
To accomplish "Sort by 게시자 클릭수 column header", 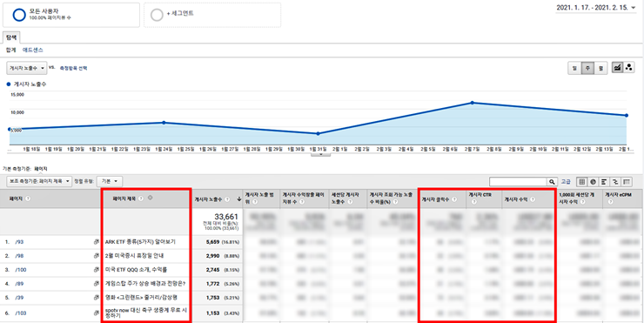I will pyautogui.click(x=436, y=199).
